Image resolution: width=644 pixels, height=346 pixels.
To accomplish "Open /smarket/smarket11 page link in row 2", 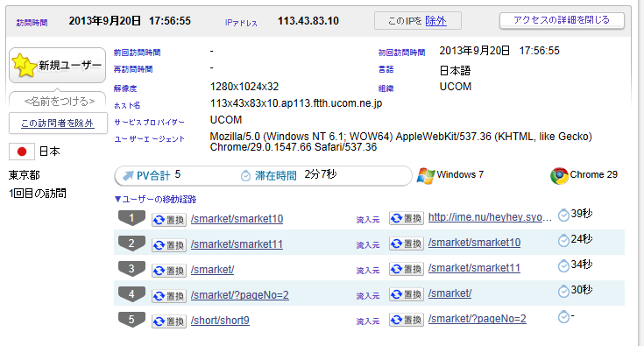I will 237,244.
